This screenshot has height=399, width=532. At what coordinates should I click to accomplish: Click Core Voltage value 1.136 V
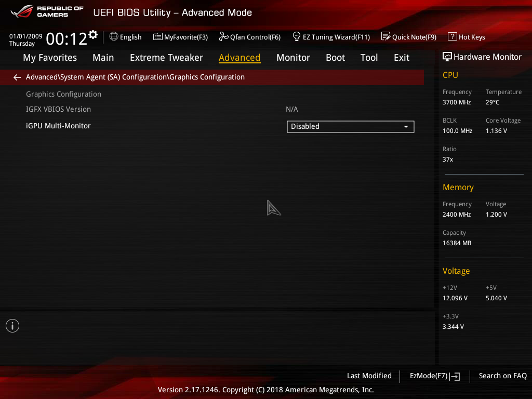tap(496, 130)
